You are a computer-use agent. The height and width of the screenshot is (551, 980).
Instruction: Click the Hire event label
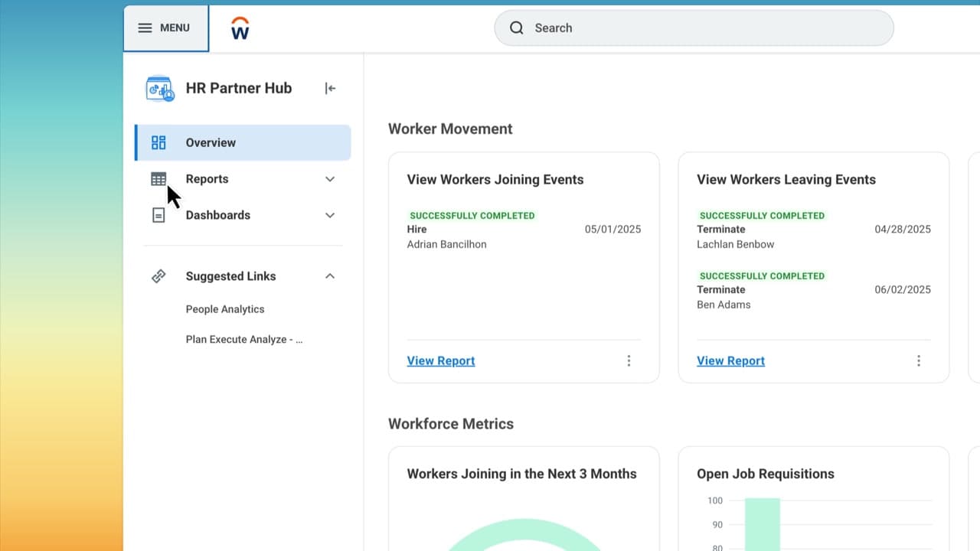[x=416, y=229]
